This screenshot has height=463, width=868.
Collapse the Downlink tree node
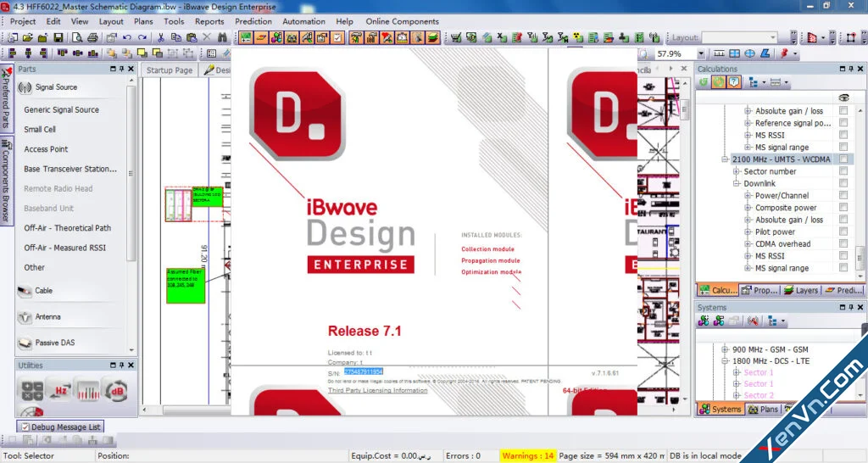tap(737, 183)
